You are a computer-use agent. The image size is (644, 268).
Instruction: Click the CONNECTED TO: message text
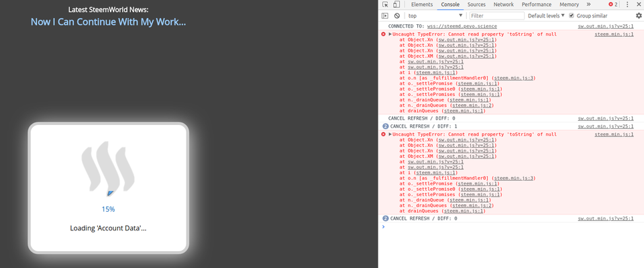407,26
